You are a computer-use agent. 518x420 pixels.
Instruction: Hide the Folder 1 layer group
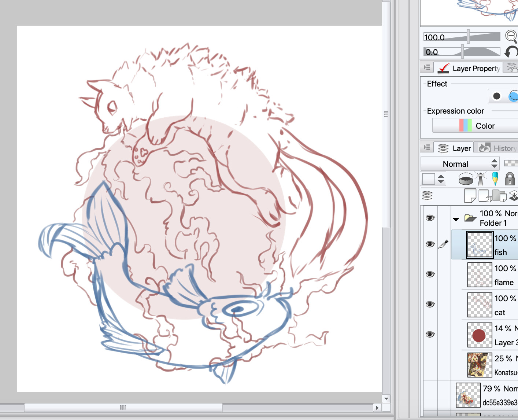[430, 218]
